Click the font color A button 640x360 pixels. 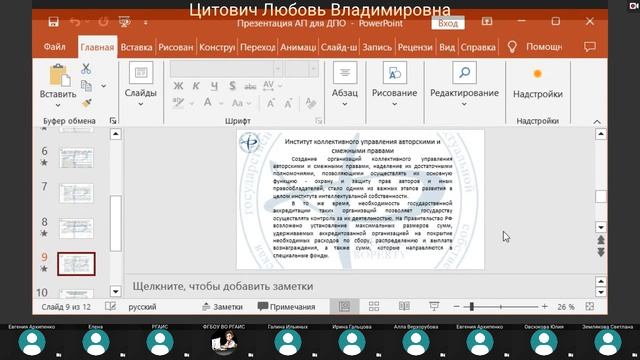coord(208,103)
